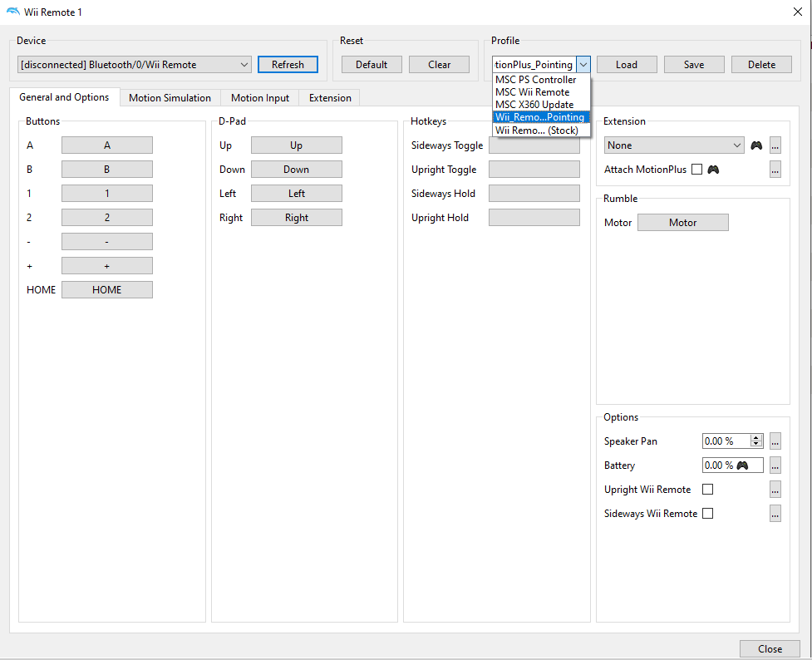
Task: Switch to General and Options tab
Action: (x=64, y=97)
